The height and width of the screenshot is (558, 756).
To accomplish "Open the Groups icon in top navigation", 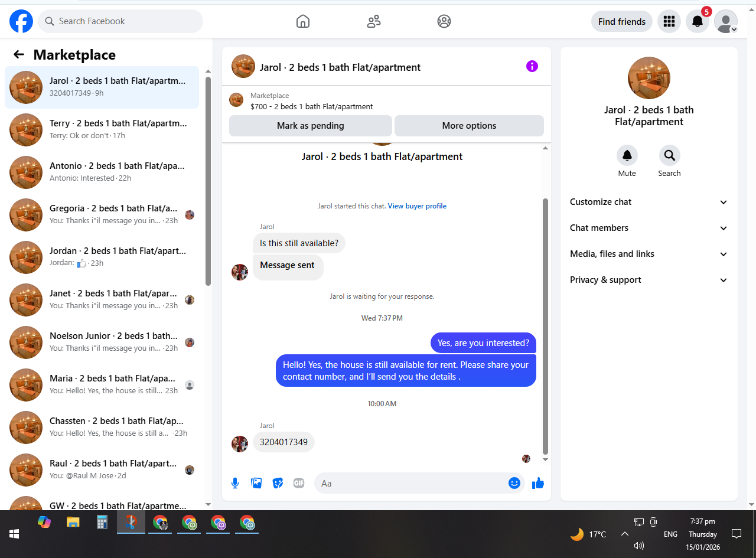I will pos(444,21).
